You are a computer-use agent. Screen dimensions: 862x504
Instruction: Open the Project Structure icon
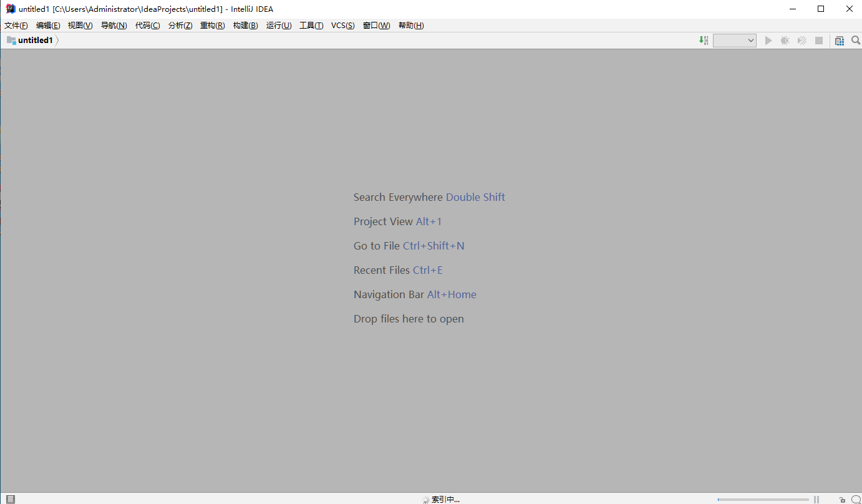[x=840, y=41]
